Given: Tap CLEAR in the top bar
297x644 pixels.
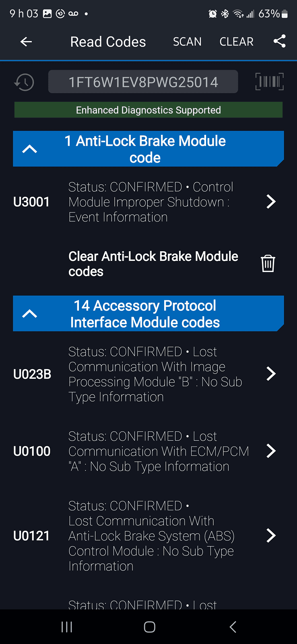Looking at the screenshot, I should [x=236, y=41].
